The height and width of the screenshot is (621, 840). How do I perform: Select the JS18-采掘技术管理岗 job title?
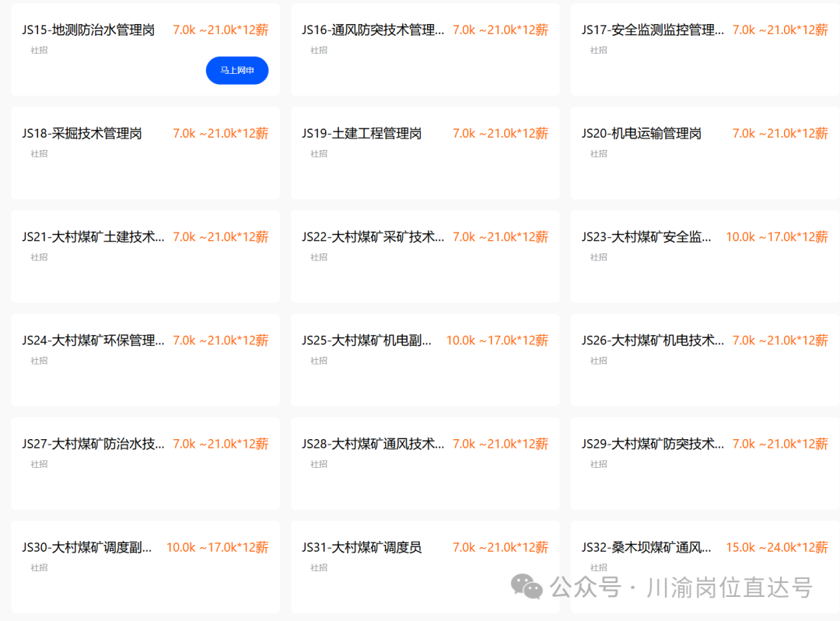(82, 134)
